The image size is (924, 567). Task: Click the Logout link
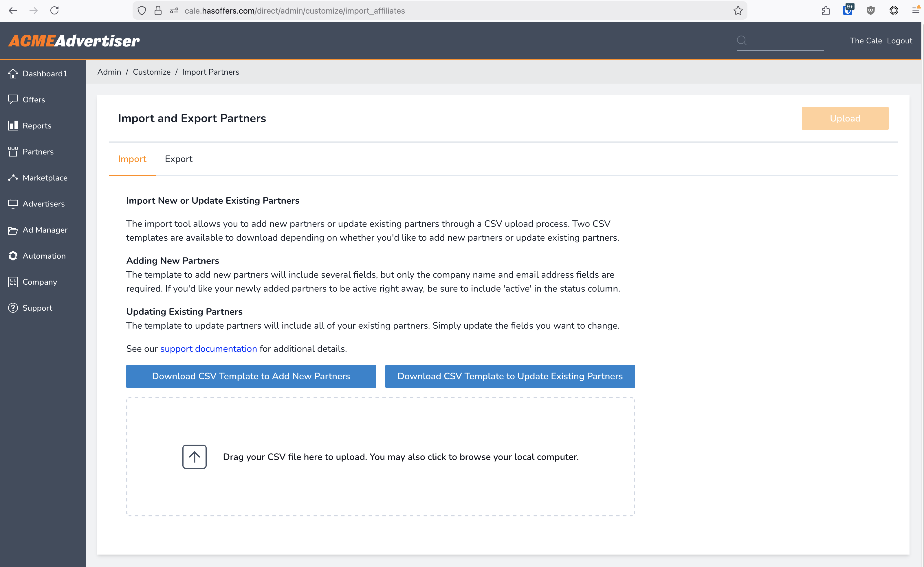coord(899,41)
